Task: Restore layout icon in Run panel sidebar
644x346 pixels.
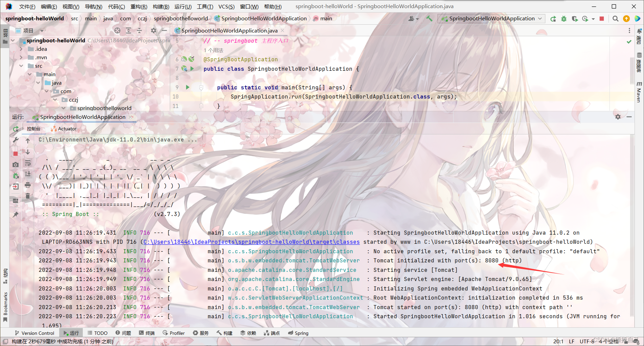Action: point(16,200)
